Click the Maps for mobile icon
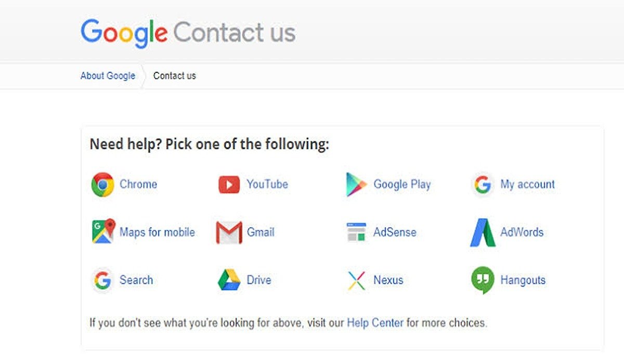 click(x=103, y=232)
